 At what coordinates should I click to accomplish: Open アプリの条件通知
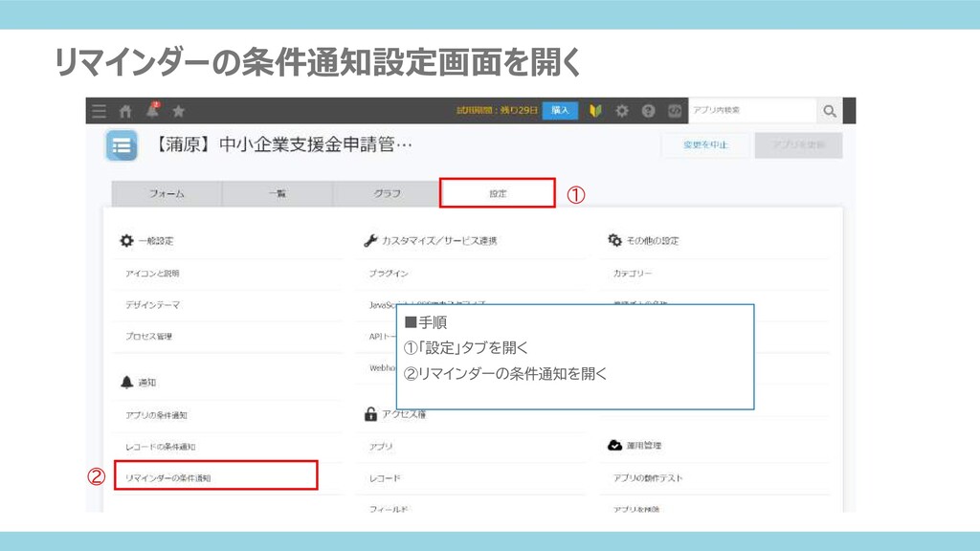point(156,415)
